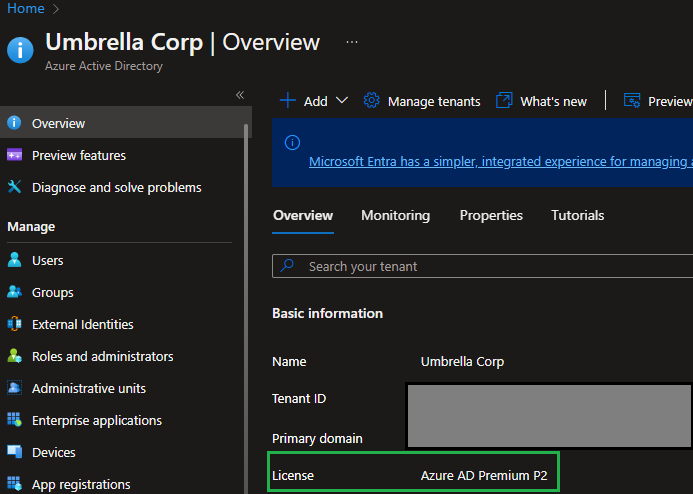Click the blue info icon beside Umbrella Corp title

point(20,50)
